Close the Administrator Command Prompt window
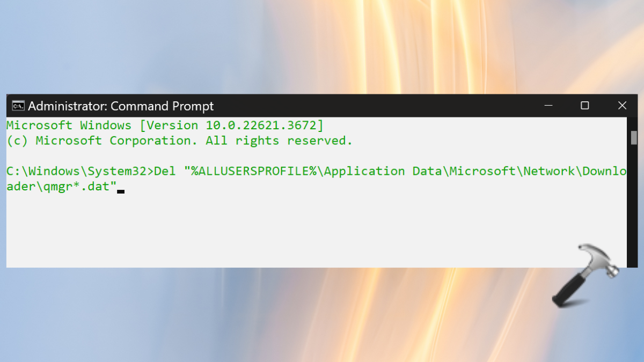The width and height of the screenshot is (644, 362). click(622, 106)
